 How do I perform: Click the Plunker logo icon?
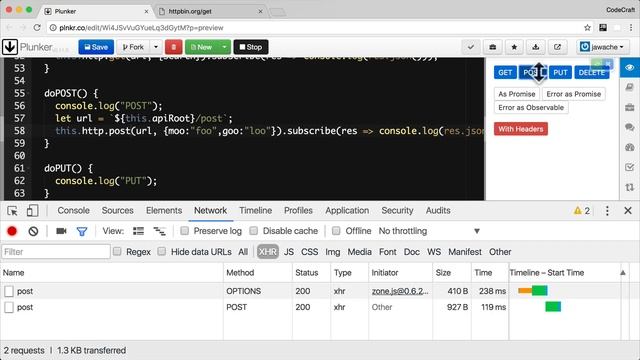tap(10, 47)
